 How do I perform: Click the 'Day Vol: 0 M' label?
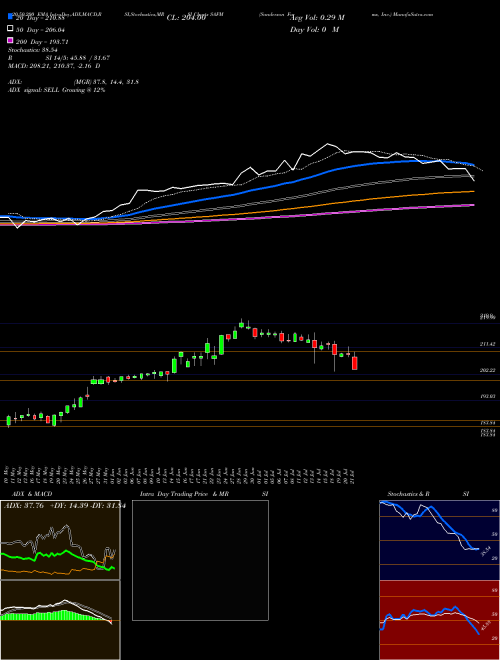[x=314, y=29]
